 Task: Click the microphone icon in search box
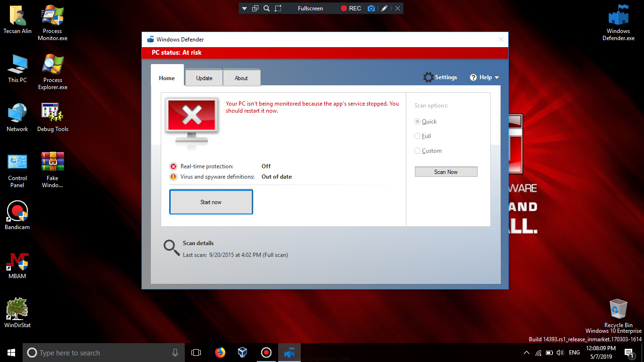pyautogui.click(x=175, y=353)
